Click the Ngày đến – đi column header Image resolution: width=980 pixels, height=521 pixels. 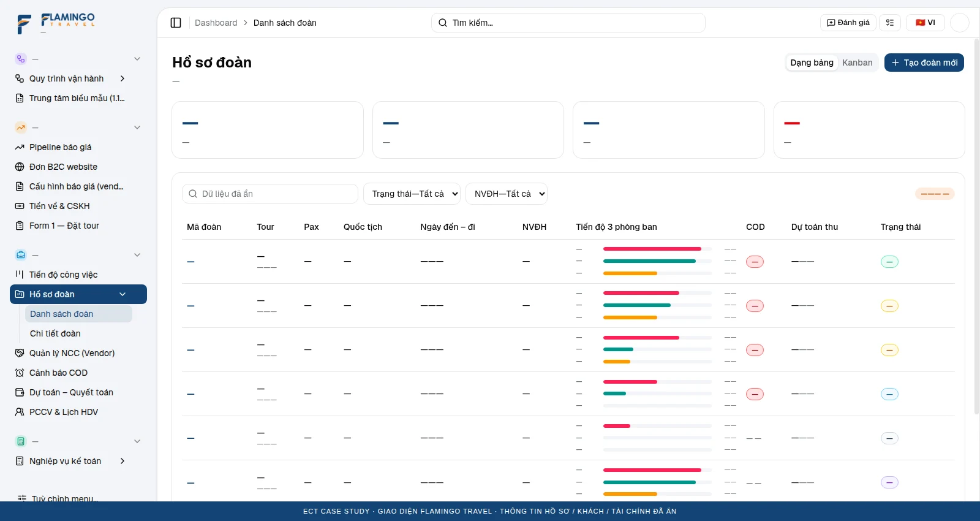click(448, 227)
